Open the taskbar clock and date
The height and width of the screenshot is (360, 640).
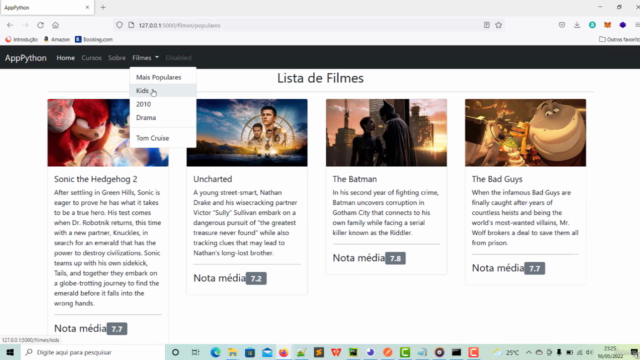611,352
